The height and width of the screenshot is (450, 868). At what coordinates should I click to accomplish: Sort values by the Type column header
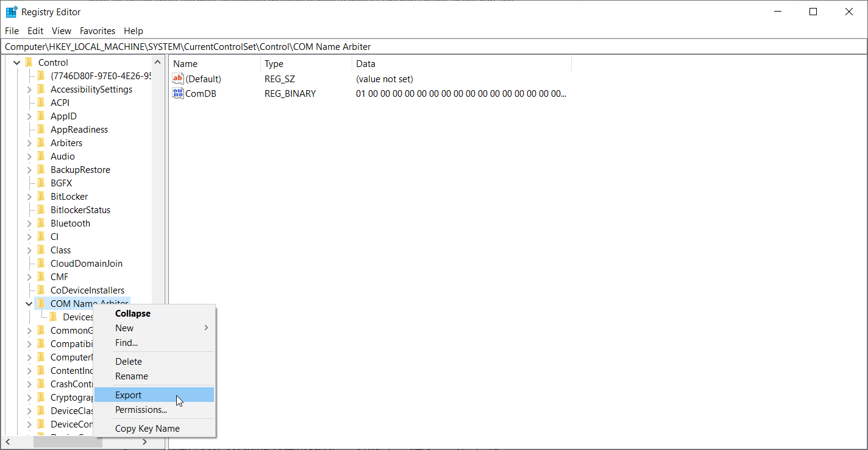click(306, 63)
